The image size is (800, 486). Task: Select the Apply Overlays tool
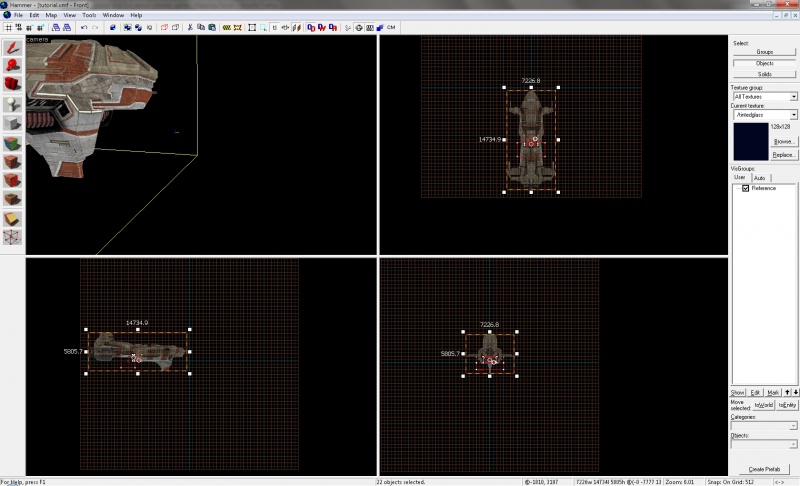click(x=12, y=199)
